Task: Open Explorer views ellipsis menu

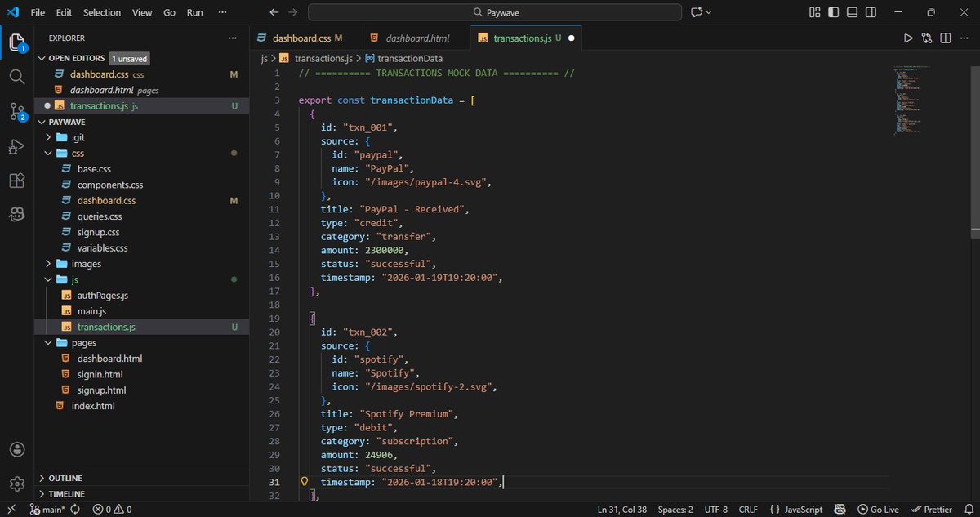Action: (x=232, y=38)
